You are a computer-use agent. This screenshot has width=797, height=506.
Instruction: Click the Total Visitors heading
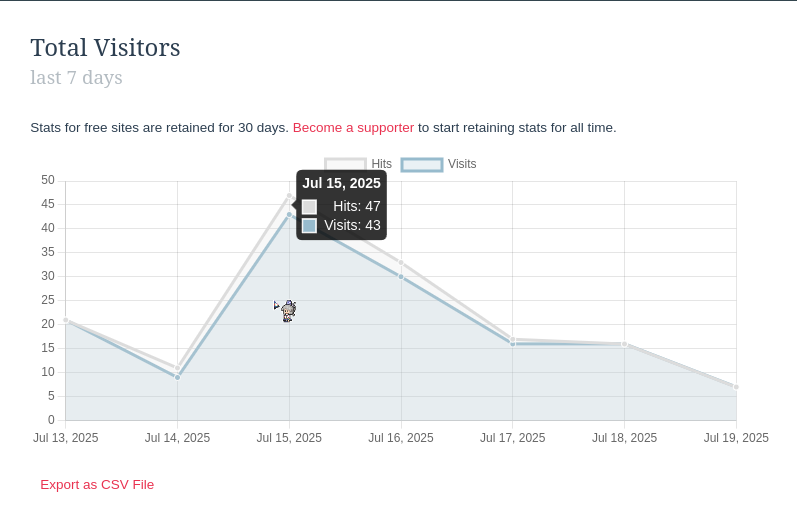point(105,48)
